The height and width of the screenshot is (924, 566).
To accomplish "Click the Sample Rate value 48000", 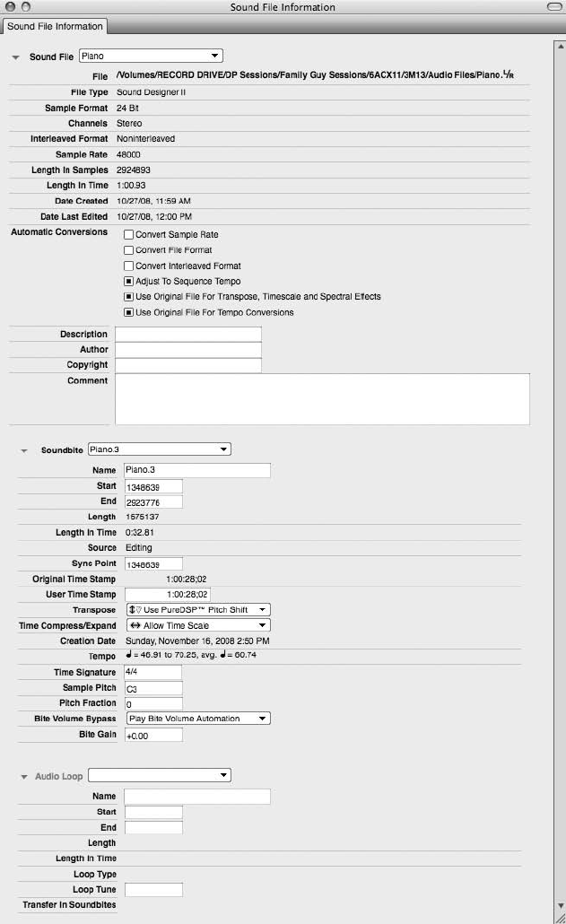I will point(128,154).
